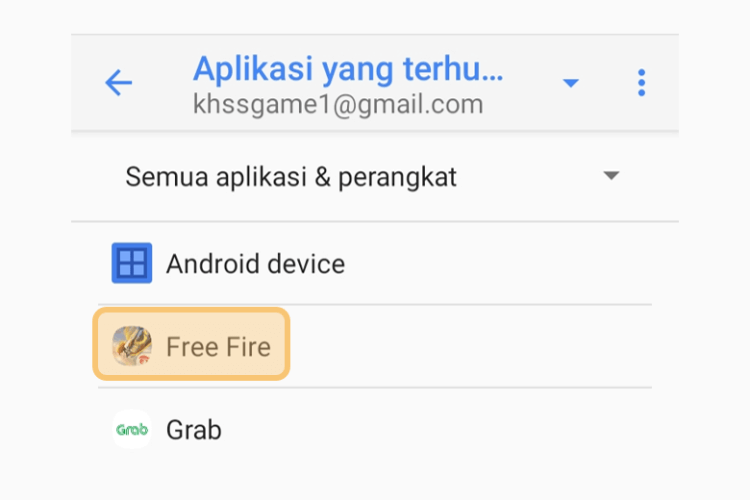This screenshot has width=750, height=500.
Task: Tap the Free Fire game icon
Action: (x=132, y=346)
